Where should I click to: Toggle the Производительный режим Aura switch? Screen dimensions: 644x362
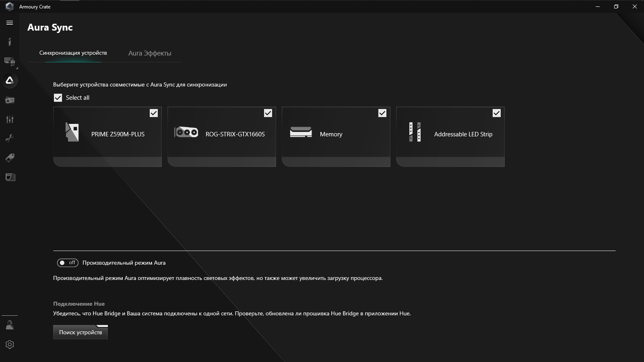click(68, 263)
